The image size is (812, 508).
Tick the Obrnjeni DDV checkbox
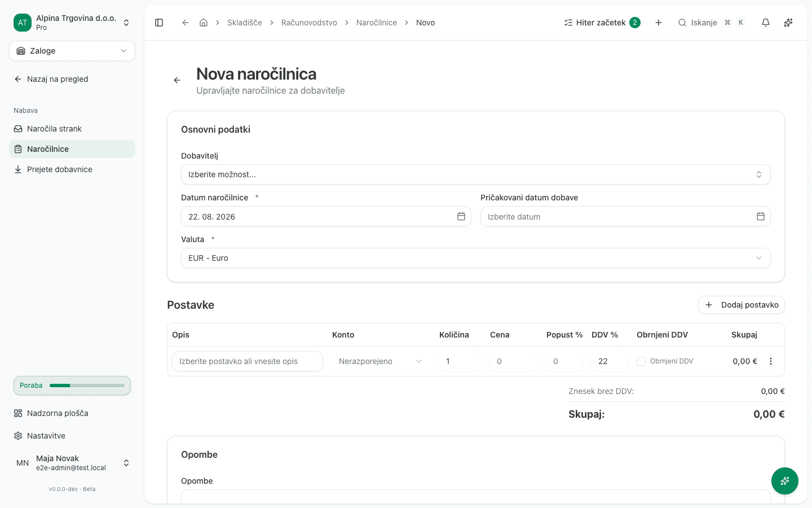641,361
